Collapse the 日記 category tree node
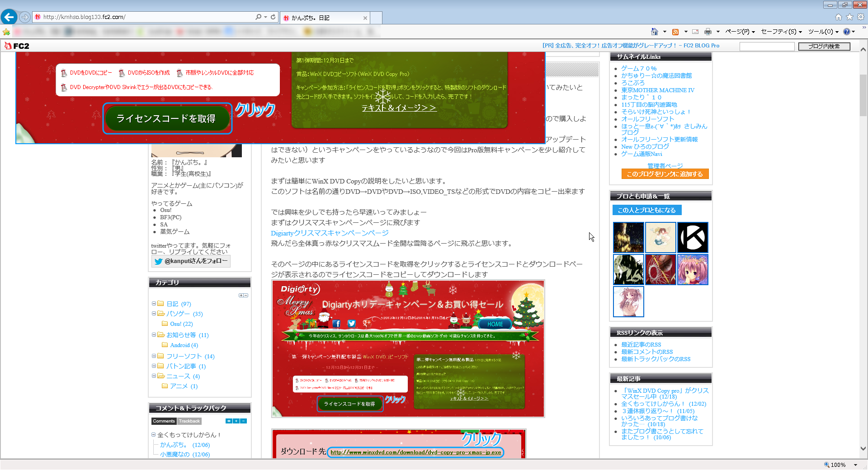Viewport: 868px width, 470px height. (x=154, y=304)
